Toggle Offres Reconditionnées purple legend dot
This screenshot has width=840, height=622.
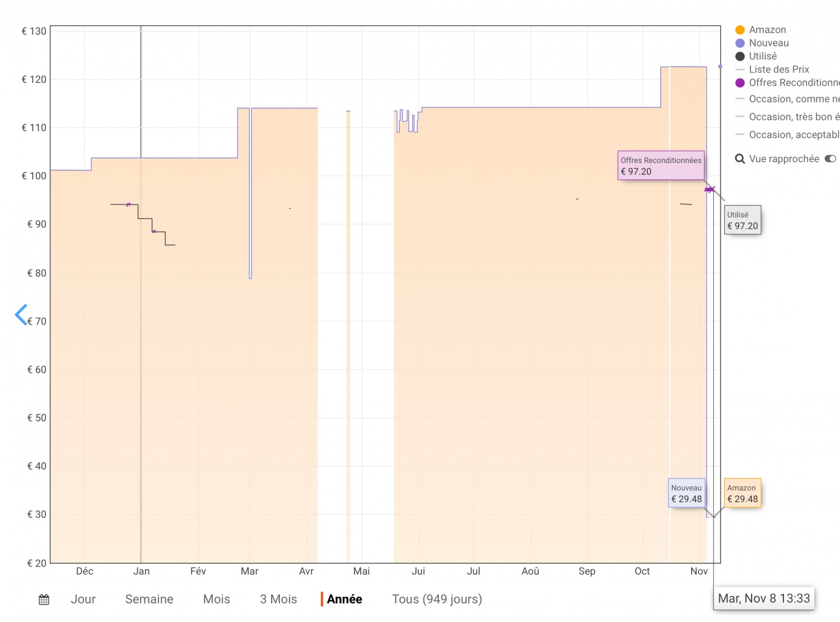[x=740, y=83]
